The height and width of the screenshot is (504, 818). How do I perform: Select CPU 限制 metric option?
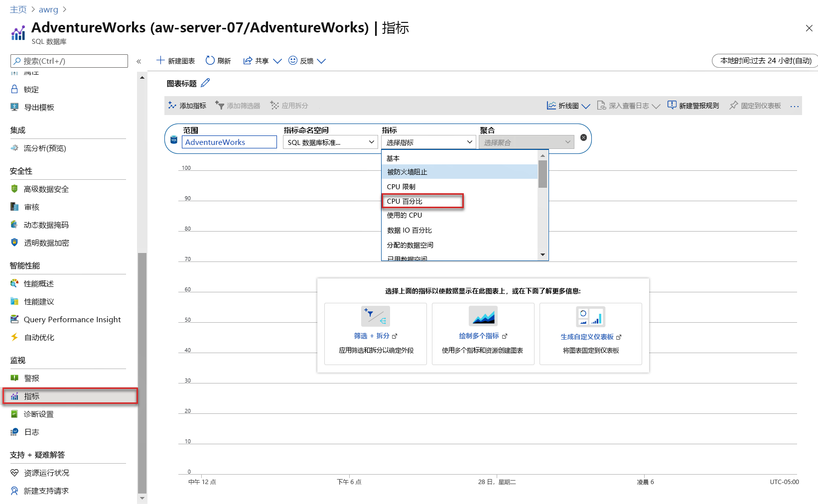coord(460,187)
